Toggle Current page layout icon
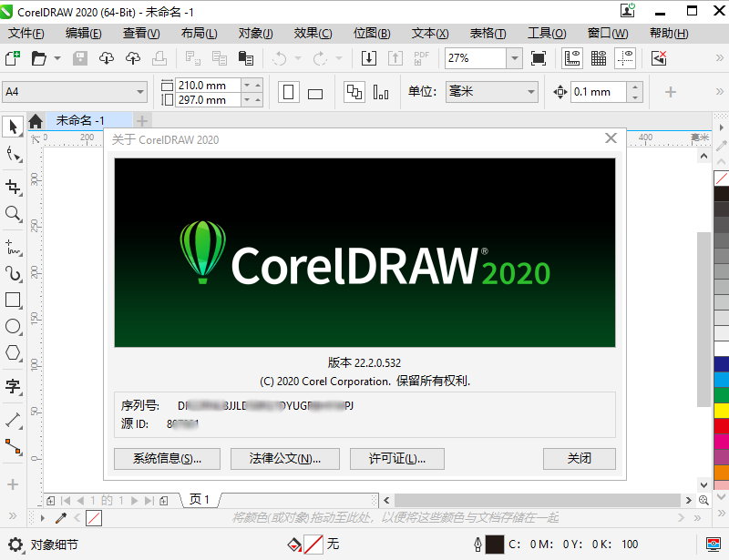 point(381,92)
